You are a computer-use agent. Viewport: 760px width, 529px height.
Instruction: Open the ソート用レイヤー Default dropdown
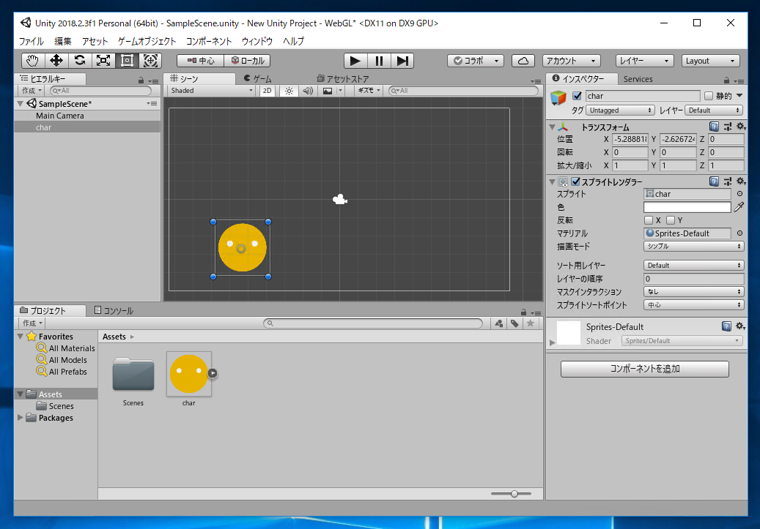click(694, 265)
